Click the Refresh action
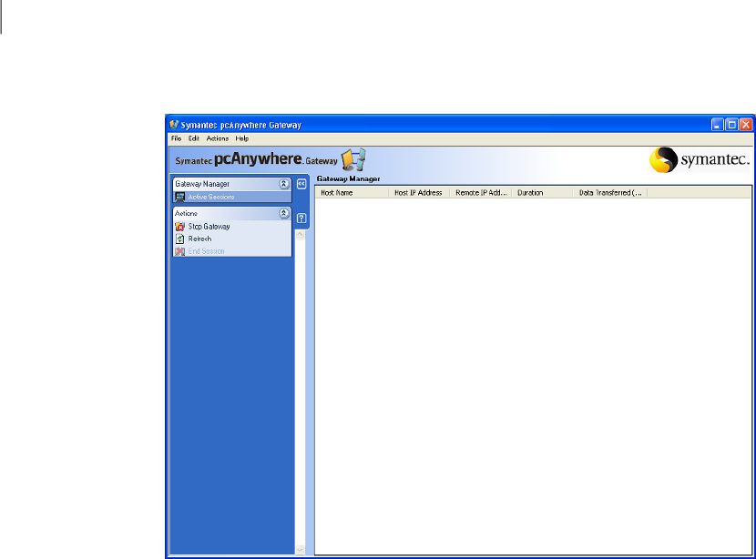756x559 pixels. [x=199, y=239]
